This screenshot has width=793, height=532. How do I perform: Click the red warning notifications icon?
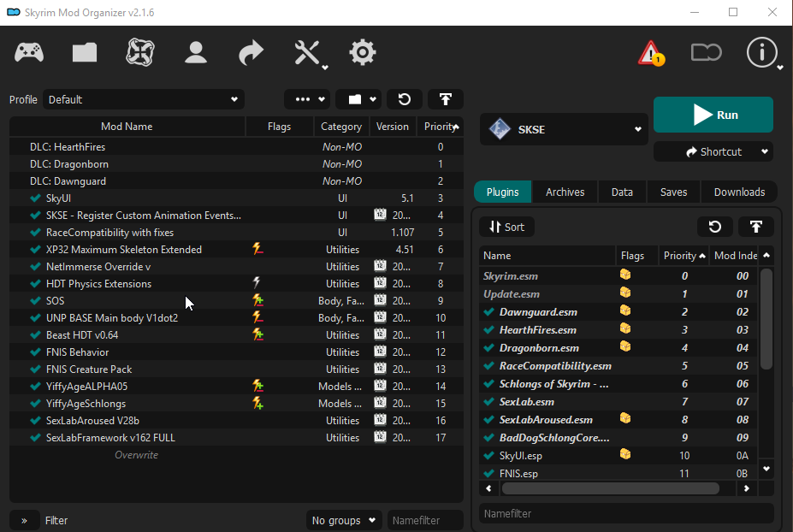tap(651, 52)
